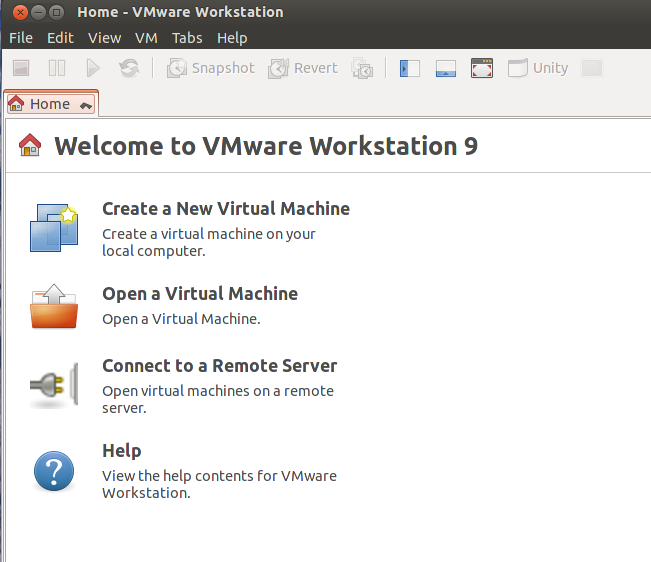651x562 pixels.
Task: Click the Reset restart toolbar icon
Action: point(129,68)
